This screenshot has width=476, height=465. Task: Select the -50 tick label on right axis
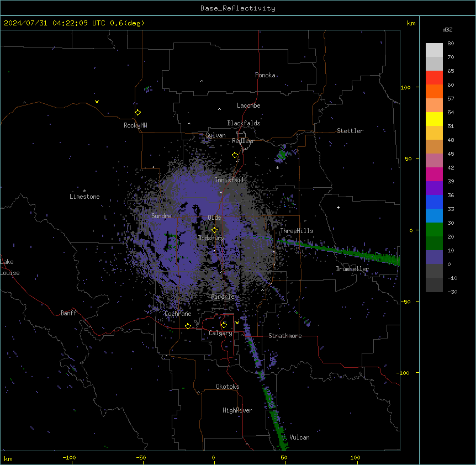pyautogui.click(x=405, y=302)
